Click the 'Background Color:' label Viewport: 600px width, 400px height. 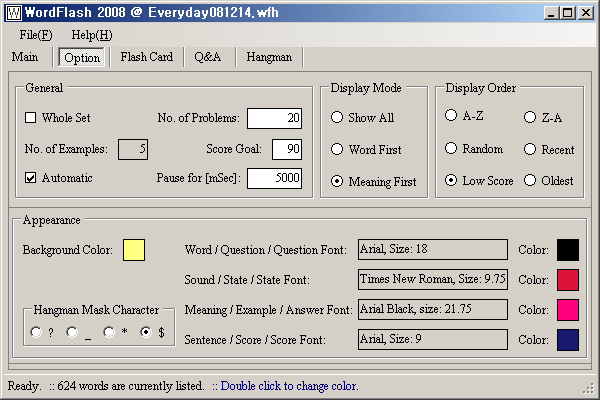pos(68,250)
